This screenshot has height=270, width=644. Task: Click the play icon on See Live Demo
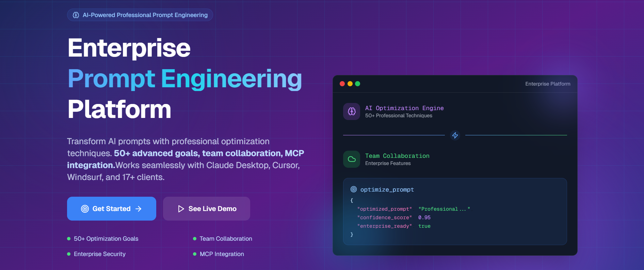point(181,209)
